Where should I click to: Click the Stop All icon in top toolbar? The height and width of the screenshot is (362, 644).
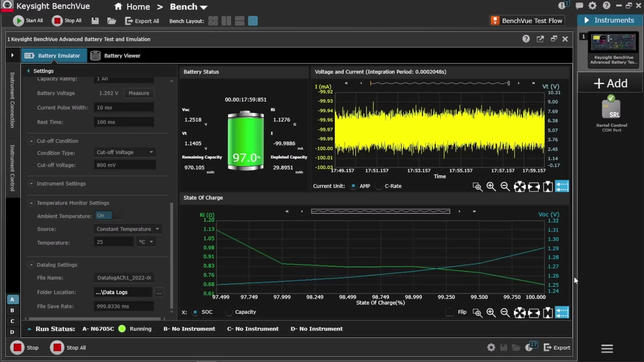click(x=57, y=21)
